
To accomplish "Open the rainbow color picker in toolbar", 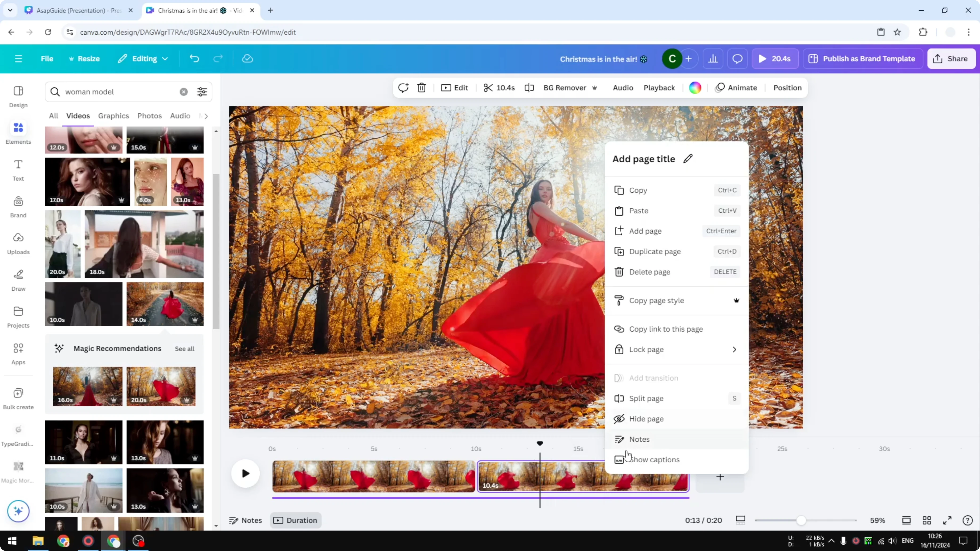I will [x=695, y=88].
